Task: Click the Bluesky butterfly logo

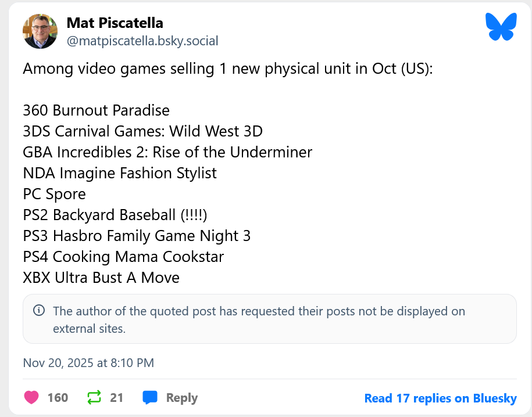Action: pos(501,27)
